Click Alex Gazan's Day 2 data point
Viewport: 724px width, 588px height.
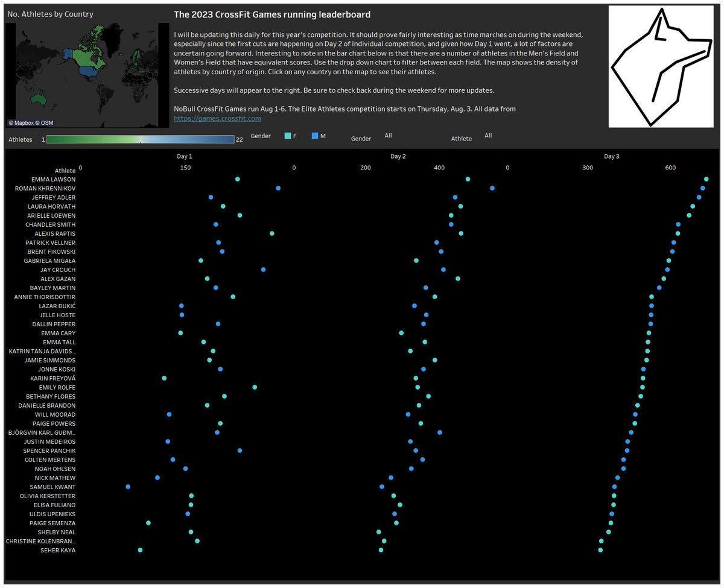[458, 279]
